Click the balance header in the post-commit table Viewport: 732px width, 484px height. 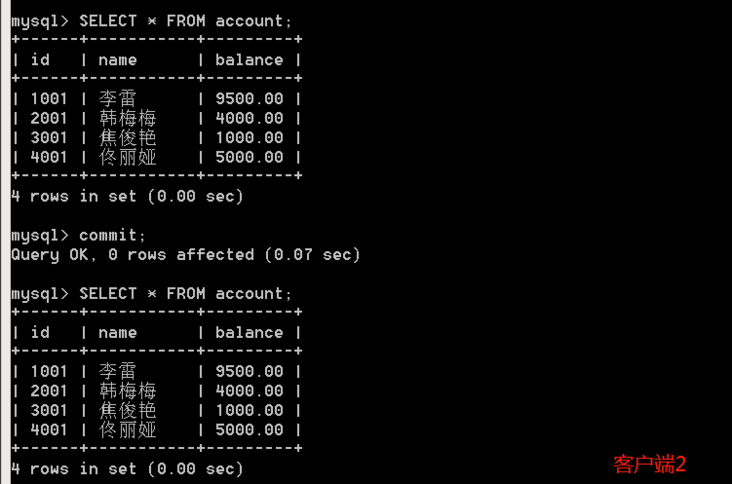coord(249,333)
